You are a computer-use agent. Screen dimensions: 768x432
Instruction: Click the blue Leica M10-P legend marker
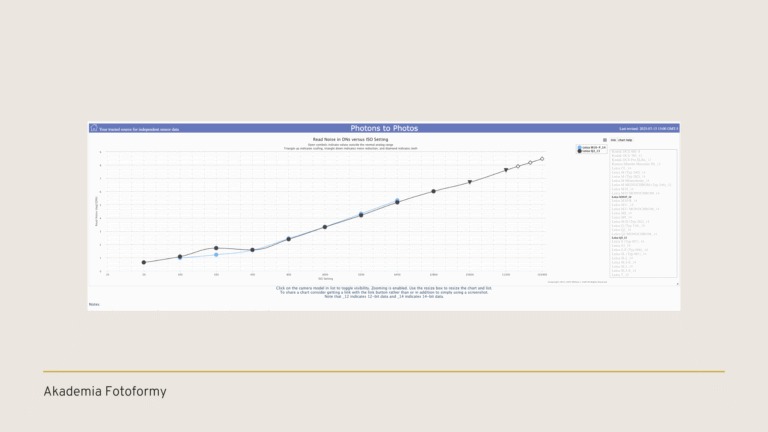point(579,147)
